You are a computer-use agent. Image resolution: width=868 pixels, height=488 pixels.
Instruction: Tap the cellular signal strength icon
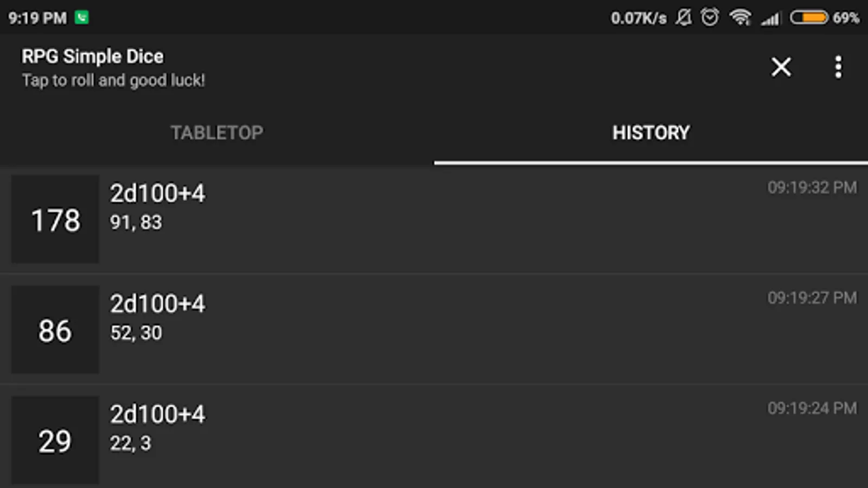[x=770, y=19]
